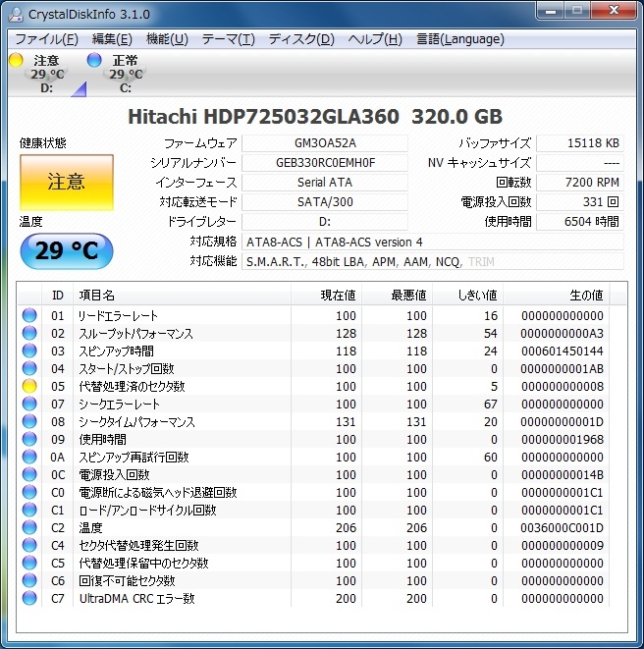Click the serial number field GEB330RC0EMH0F

click(325, 163)
